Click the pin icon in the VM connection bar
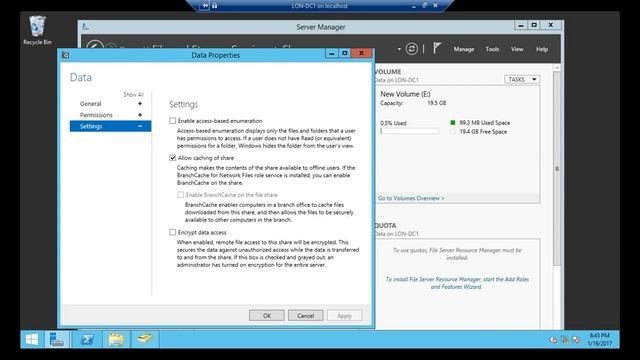 (x=205, y=6)
